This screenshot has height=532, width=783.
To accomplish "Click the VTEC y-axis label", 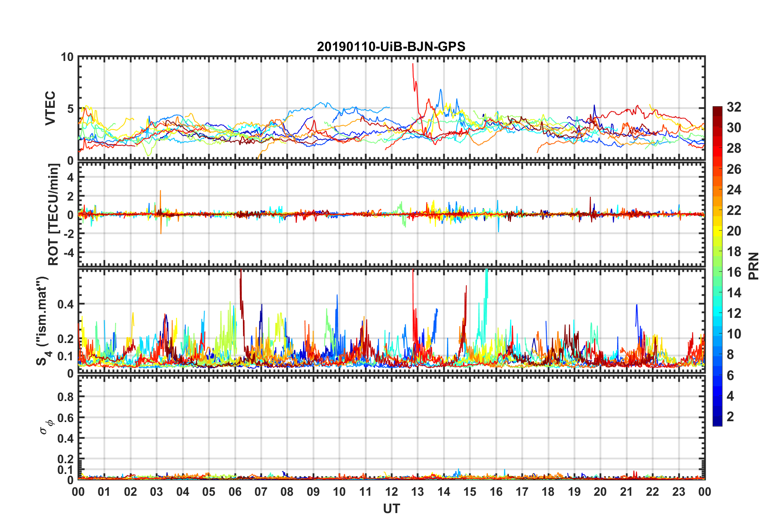I will 50,108.
